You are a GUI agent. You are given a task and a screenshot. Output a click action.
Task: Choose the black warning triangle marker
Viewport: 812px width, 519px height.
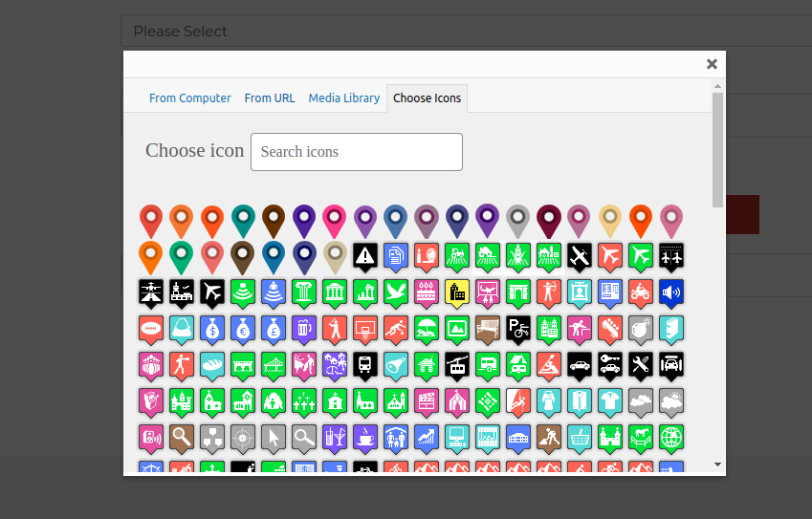coord(365,257)
